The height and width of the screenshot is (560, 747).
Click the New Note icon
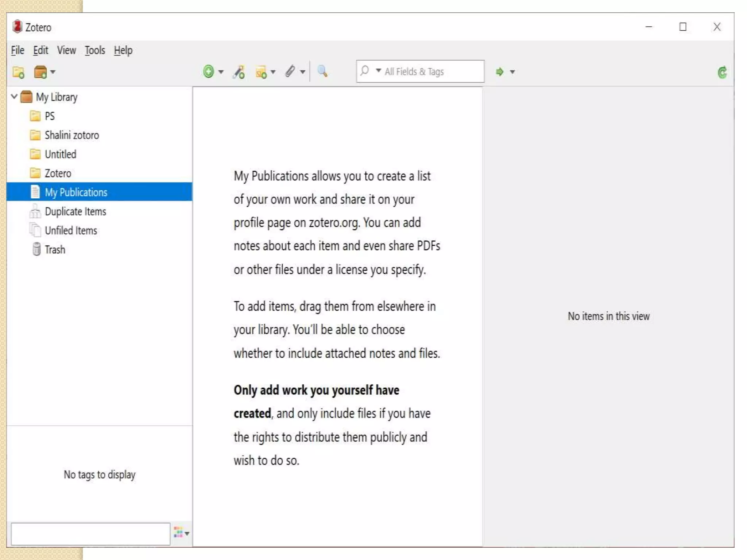261,72
